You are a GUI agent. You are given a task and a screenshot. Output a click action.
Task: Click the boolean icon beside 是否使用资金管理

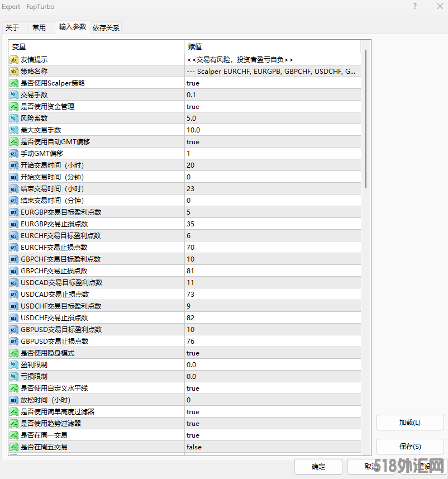point(14,107)
